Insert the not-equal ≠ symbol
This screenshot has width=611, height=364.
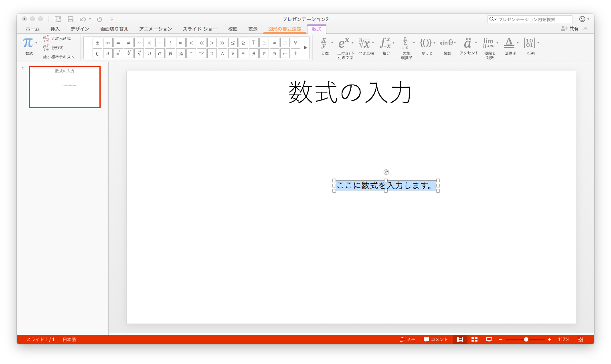click(x=128, y=43)
